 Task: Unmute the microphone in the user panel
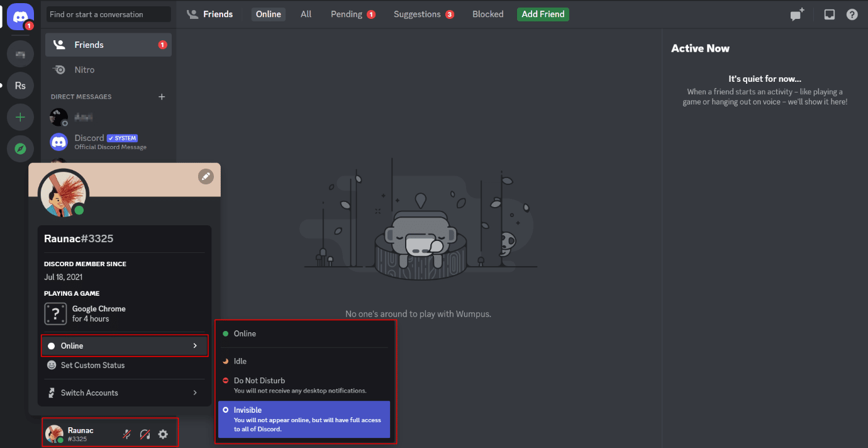coord(125,434)
